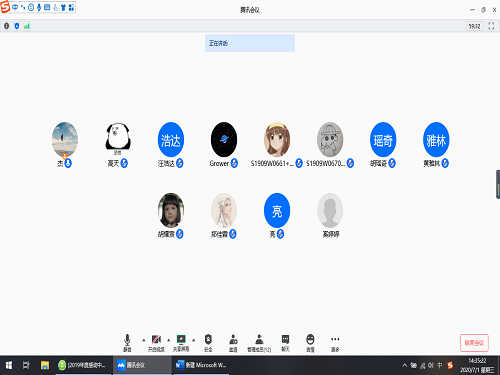Expand the screen share options arrow
500x375 pixels.
pos(193,340)
